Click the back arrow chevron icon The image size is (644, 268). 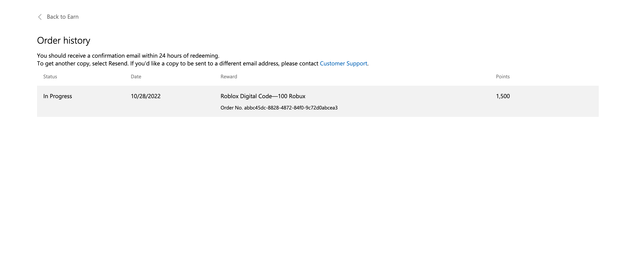point(40,17)
